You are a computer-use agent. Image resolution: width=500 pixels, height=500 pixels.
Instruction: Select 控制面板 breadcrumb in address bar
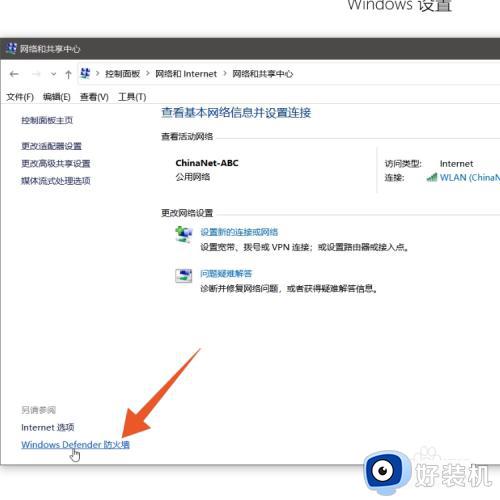pyautogui.click(x=122, y=74)
